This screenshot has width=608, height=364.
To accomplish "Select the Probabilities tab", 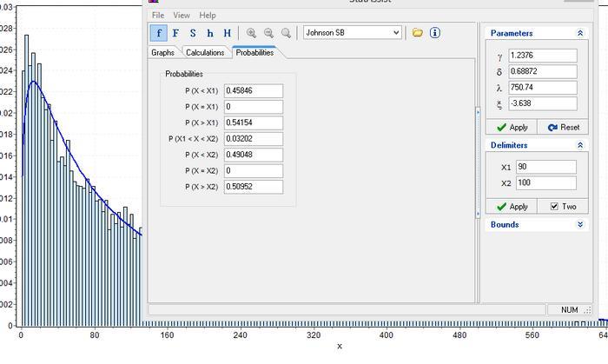I will (x=255, y=52).
